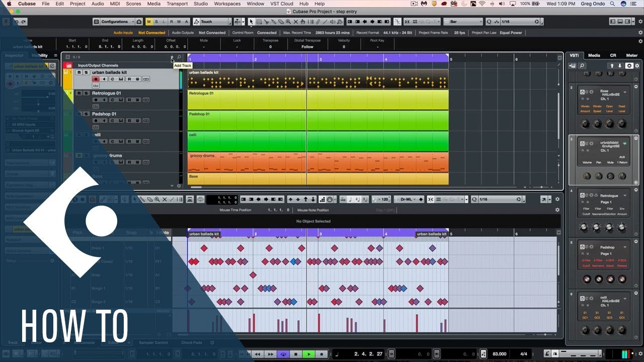Open the Retrologue rack slot dropdown arrow
The image size is (644, 362).
625,195
